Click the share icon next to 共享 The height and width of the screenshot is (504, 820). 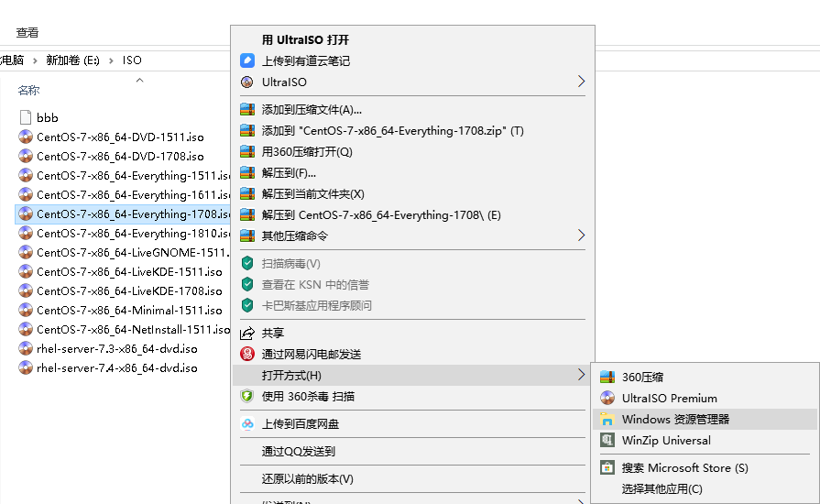click(x=246, y=333)
